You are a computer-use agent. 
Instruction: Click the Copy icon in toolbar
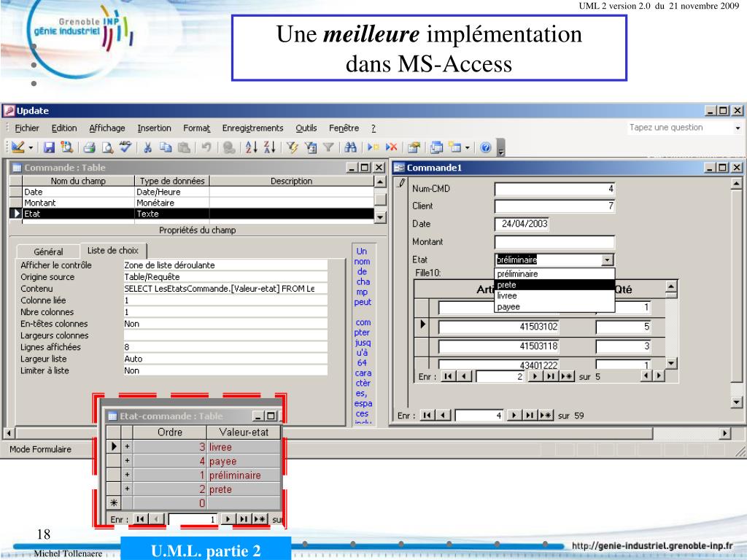[166, 147]
